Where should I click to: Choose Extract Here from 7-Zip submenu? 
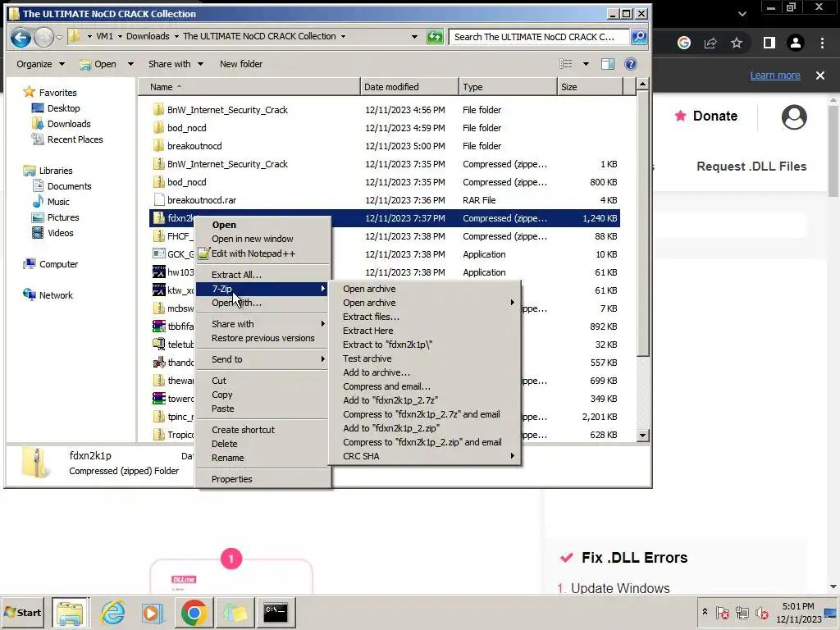[368, 331]
